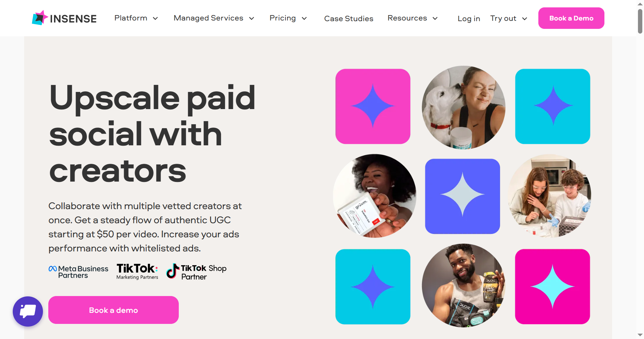Open the chat widget bubble icon
644x339 pixels.
coord(28,311)
